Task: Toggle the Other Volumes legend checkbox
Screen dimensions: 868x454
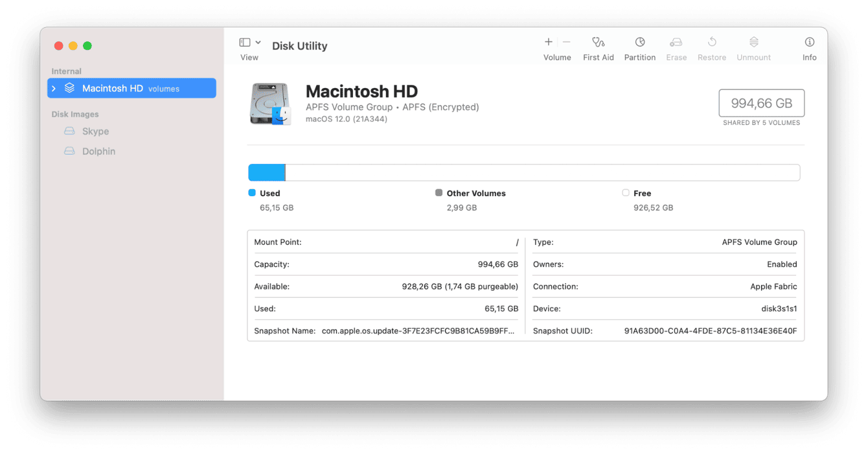Action: [x=440, y=192]
